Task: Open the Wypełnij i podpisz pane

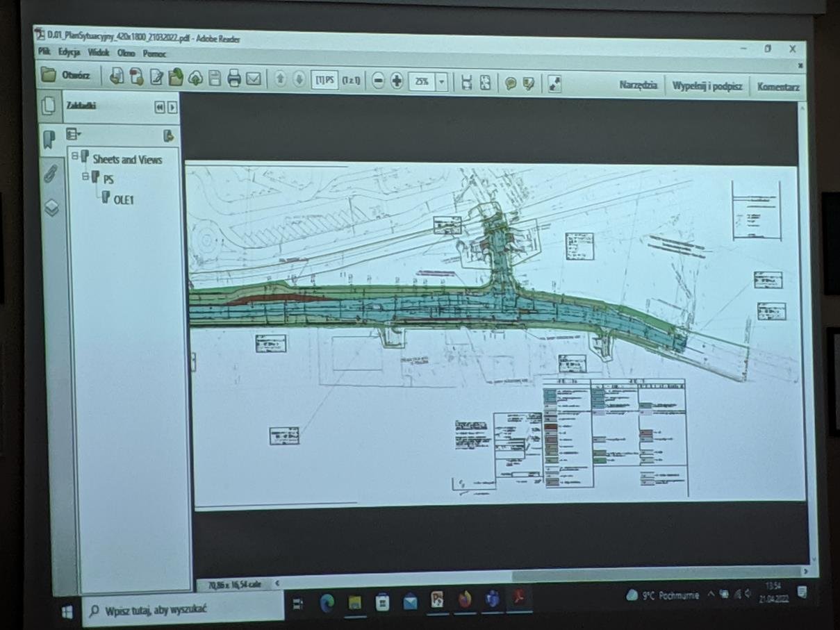Action: pos(707,86)
